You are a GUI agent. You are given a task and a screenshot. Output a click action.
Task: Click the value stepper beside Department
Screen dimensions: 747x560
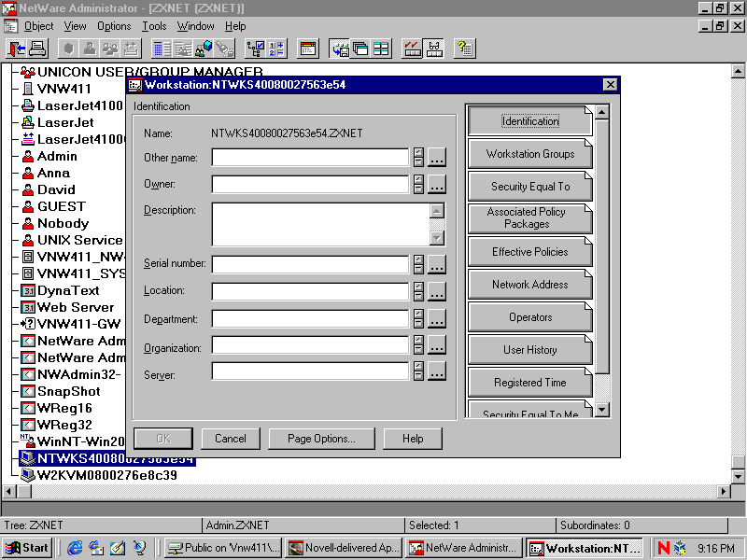pyautogui.click(x=418, y=318)
